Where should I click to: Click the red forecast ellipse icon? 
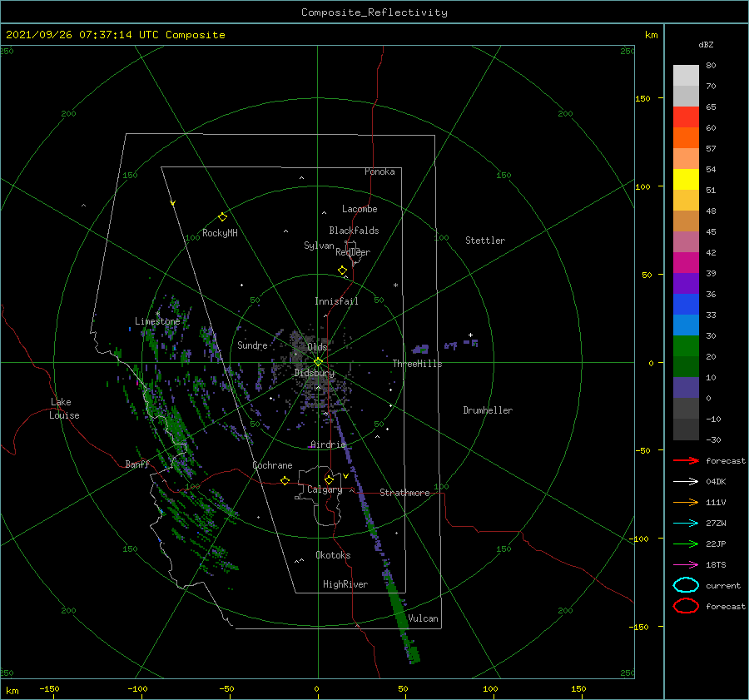[x=686, y=606]
